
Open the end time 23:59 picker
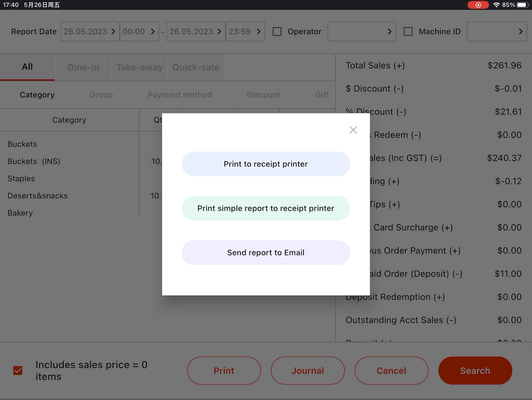tap(244, 32)
